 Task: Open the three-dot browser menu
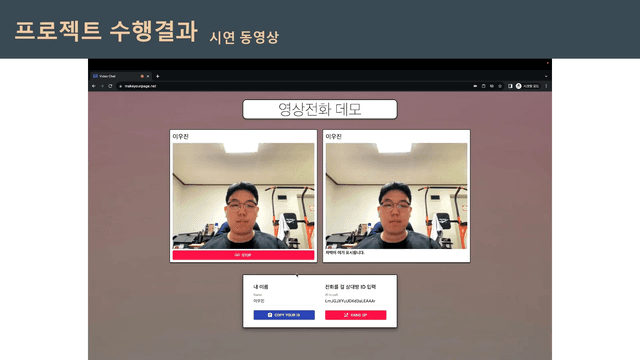coord(546,86)
